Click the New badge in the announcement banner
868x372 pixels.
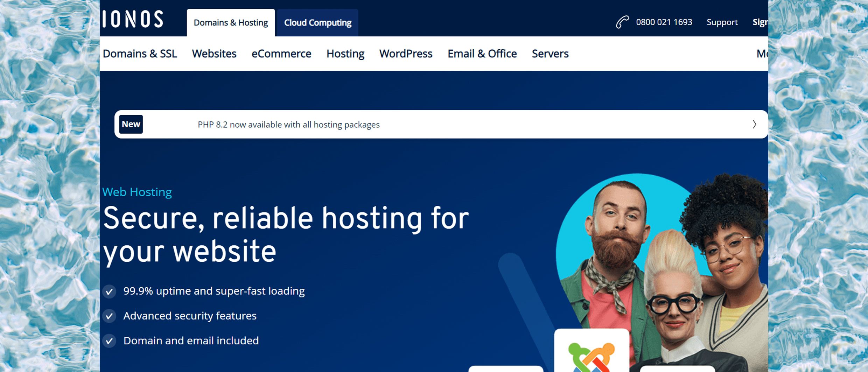click(x=131, y=124)
